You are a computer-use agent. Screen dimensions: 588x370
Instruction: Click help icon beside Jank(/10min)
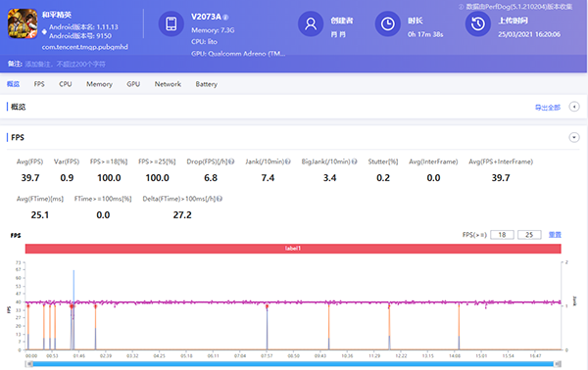click(x=287, y=162)
